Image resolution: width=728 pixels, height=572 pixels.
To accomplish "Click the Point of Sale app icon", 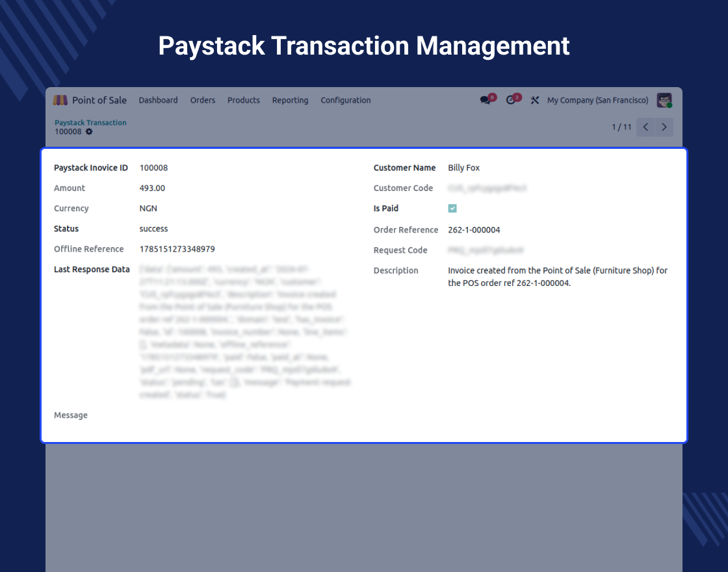I will click(x=60, y=100).
